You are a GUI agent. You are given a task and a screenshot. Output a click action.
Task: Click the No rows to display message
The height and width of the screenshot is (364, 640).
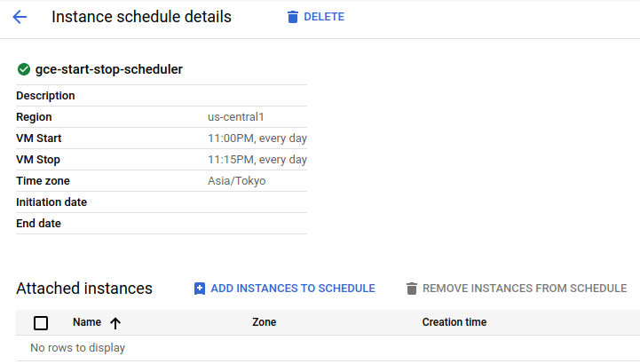(x=77, y=348)
